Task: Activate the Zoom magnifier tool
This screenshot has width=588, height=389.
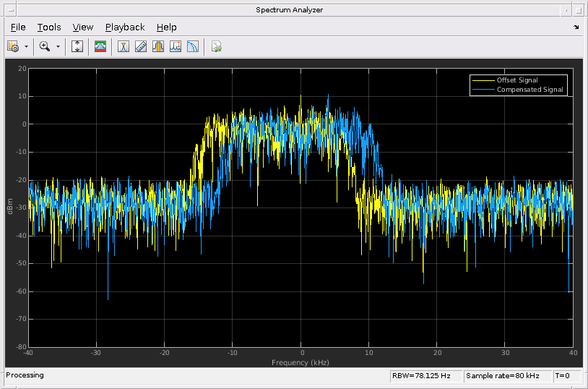Action: [x=45, y=46]
